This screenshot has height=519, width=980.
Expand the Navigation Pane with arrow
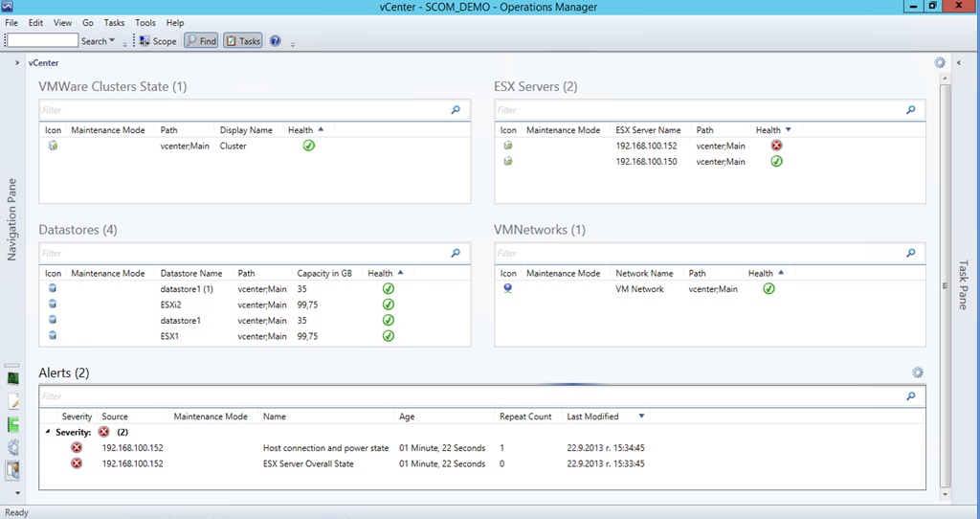click(x=17, y=63)
